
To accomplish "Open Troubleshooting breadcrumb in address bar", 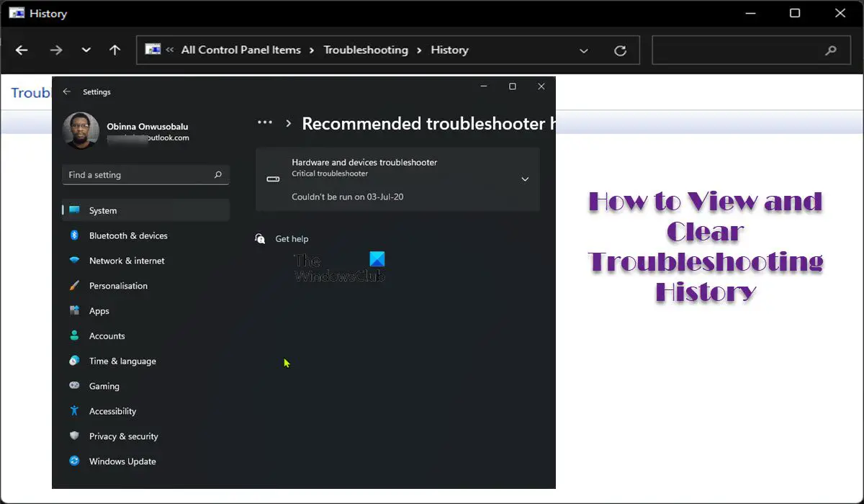I will coord(366,50).
